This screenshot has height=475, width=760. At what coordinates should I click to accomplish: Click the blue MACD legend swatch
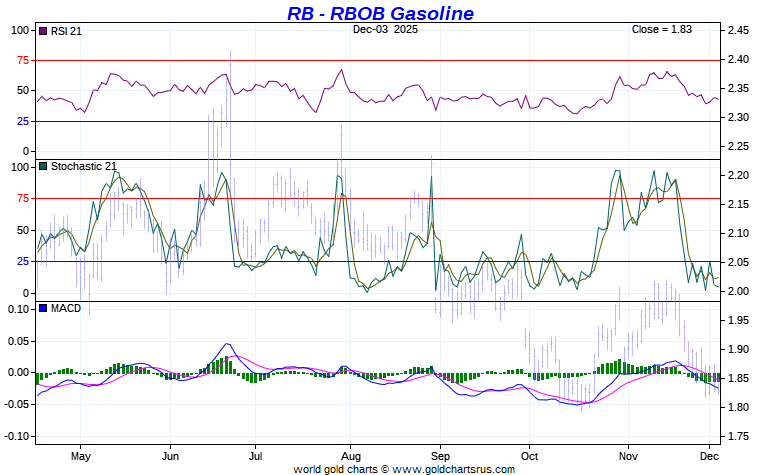[42, 308]
